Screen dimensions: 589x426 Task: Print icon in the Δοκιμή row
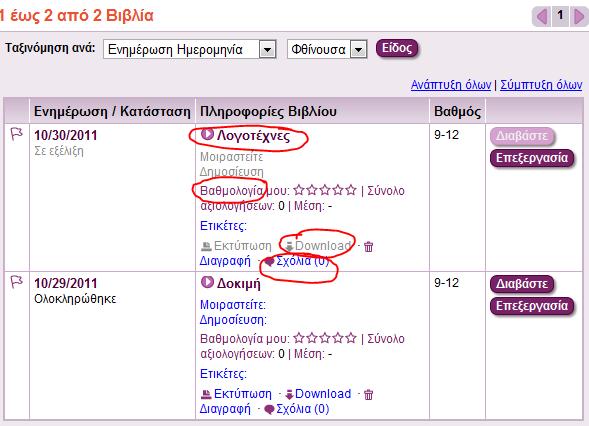pyautogui.click(x=206, y=394)
